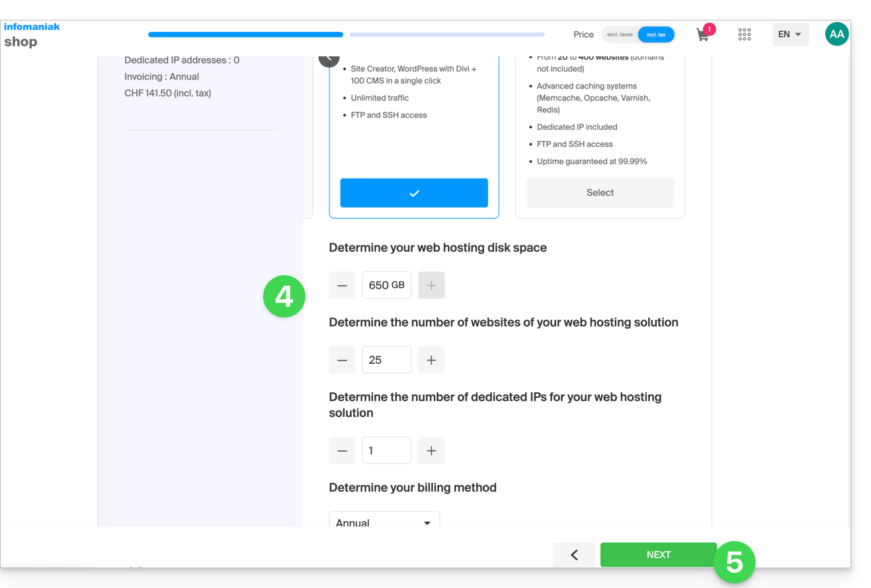Click the disk space 650 GB field
The image size is (871, 588).
coord(386,285)
